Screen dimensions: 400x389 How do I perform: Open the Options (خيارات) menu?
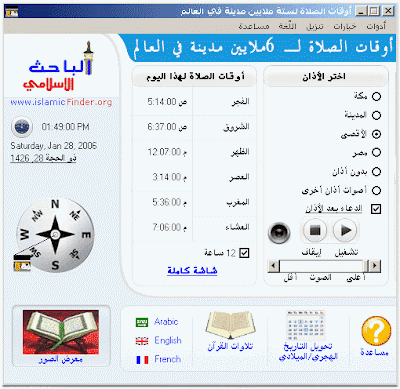[345, 26]
